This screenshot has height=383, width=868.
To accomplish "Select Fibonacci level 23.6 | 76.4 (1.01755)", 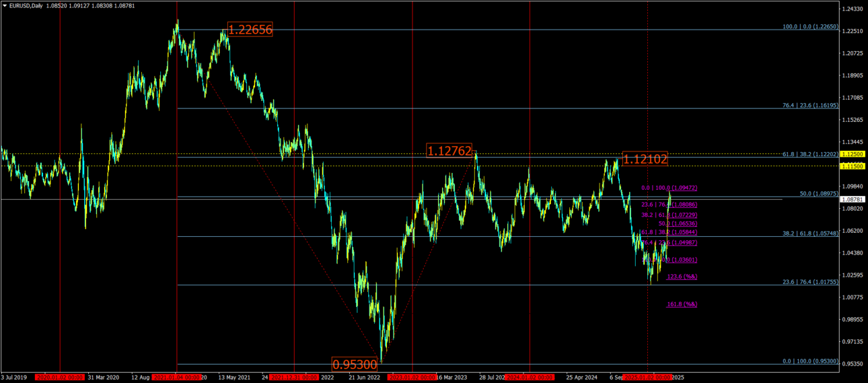I will click(x=810, y=282).
